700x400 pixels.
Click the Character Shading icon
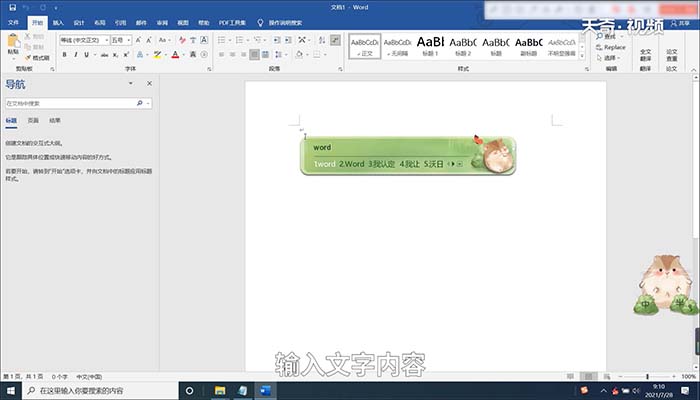click(x=193, y=54)
